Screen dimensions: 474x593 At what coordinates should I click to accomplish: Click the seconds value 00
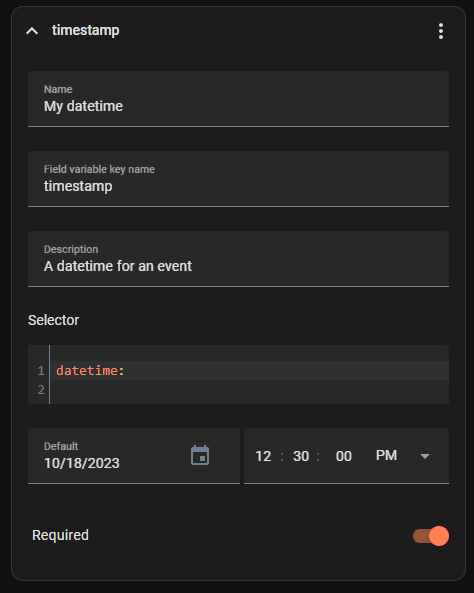(x=343, y=456)
